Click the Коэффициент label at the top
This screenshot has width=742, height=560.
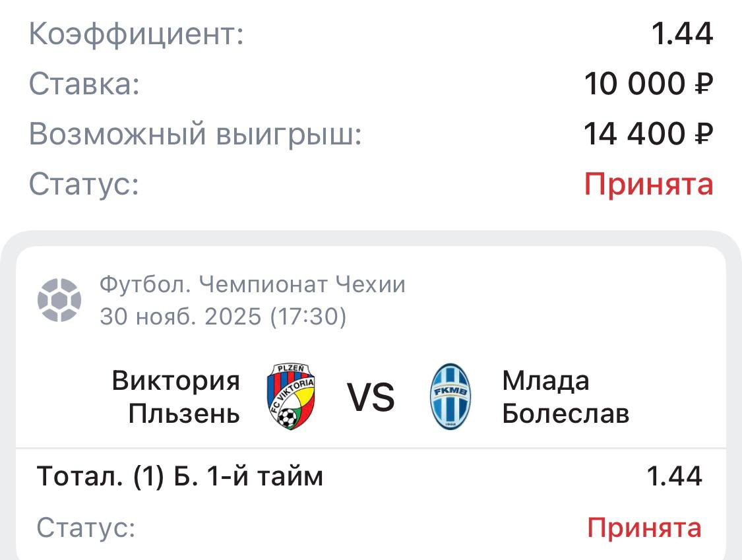click(x=137, y=34)
